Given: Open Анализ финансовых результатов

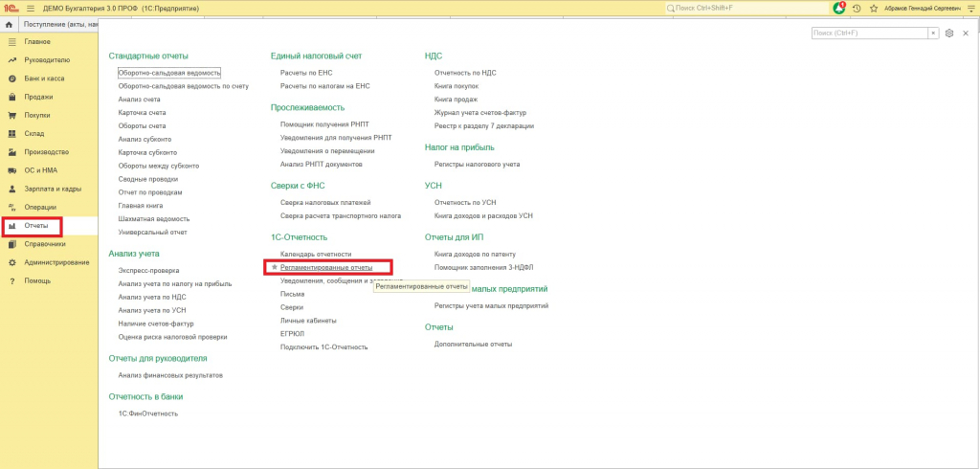Looking at the screenshot, I should coord(170,376).
